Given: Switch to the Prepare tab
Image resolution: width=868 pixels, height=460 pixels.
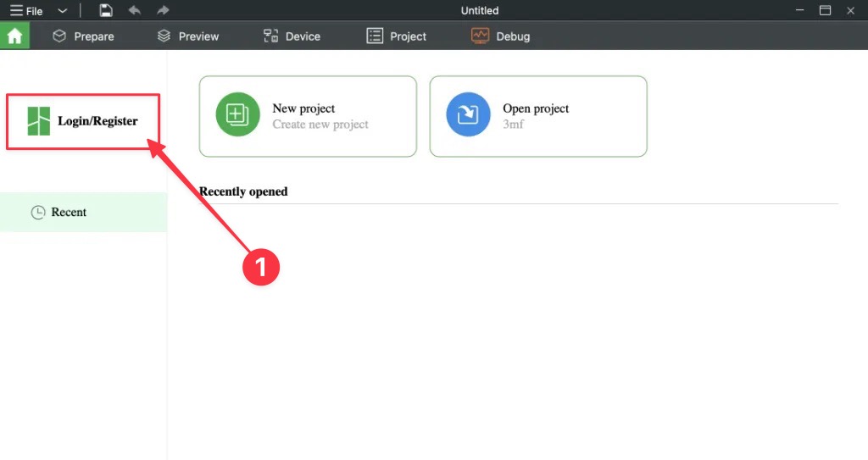Looking at the screenshot, I should pos(83,36).
